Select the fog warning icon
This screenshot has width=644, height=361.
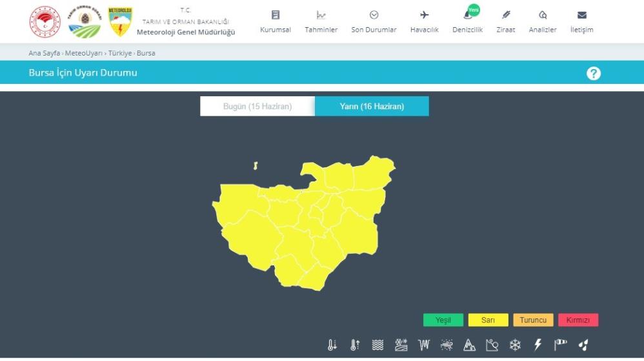tap(378, 346)
